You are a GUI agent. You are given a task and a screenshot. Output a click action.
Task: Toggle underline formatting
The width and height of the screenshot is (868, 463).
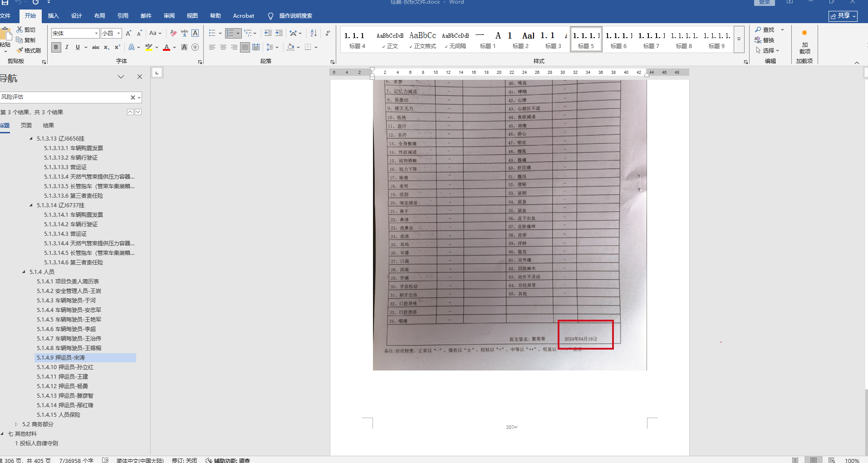coord(78,47)
